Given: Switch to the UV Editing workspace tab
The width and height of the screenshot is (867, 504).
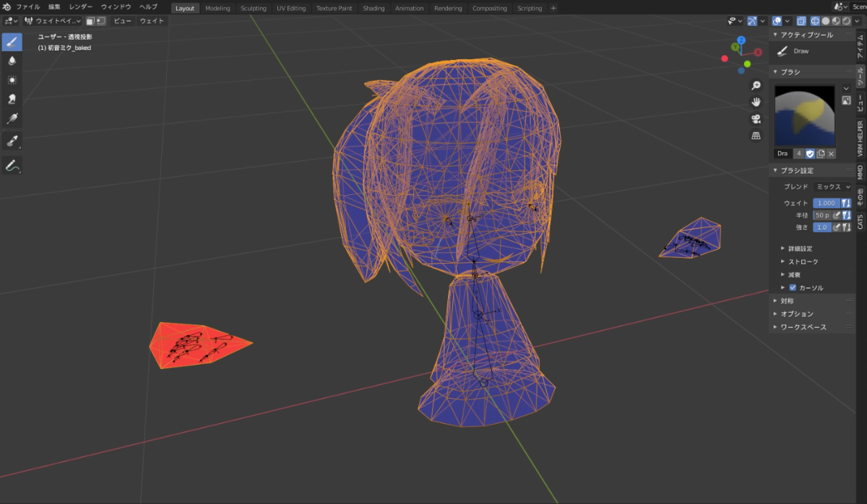Looking at the screenshot, I should pos(291,9).
